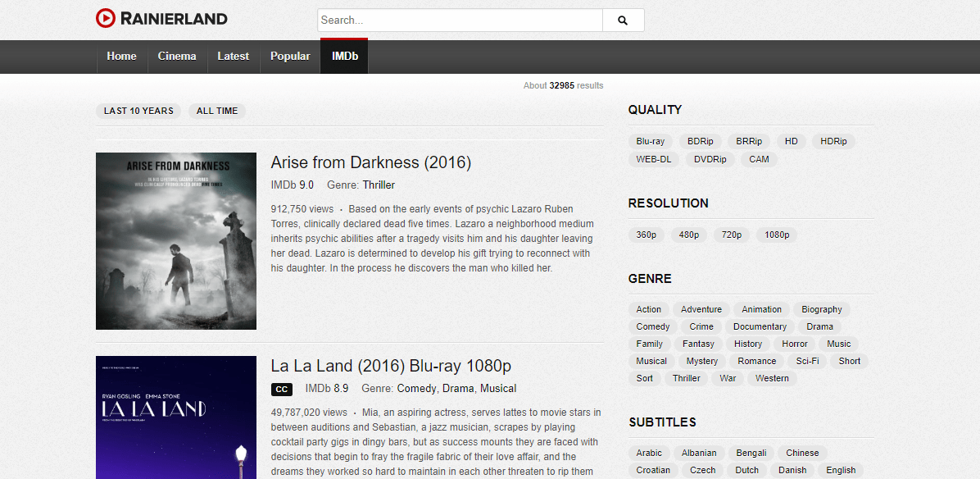
Task: Select CAM quality filter
Action: click(x=760, y=159)
